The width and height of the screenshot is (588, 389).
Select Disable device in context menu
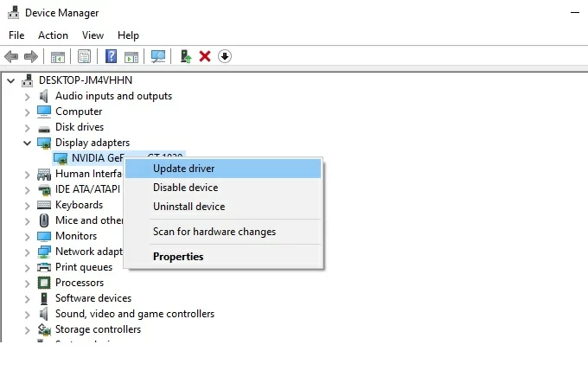pos(185,188)
